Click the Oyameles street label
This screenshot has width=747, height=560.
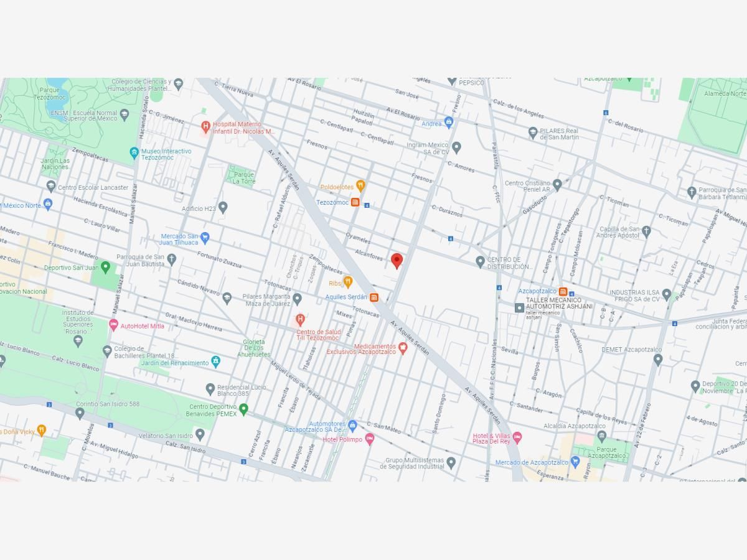coord(358,238)
